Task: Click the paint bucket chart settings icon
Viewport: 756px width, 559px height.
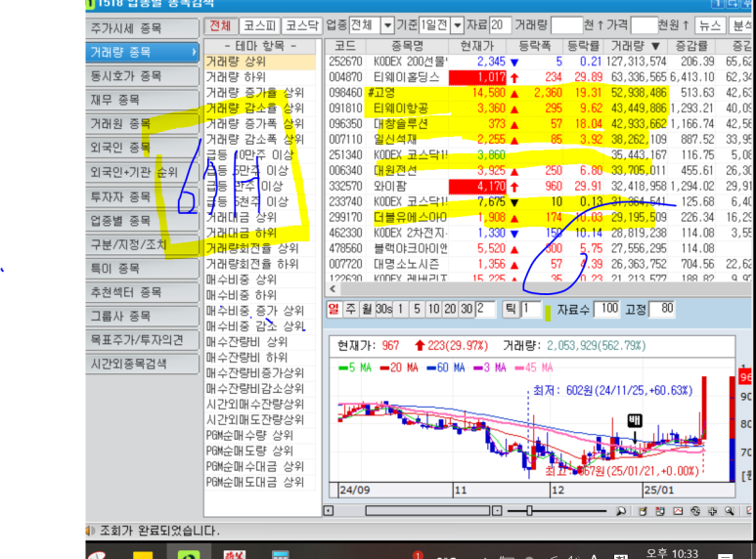Action: coord(643,511)
